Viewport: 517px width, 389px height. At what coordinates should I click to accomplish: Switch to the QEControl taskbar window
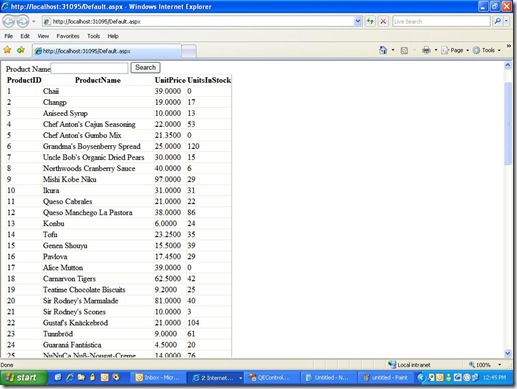271,378
